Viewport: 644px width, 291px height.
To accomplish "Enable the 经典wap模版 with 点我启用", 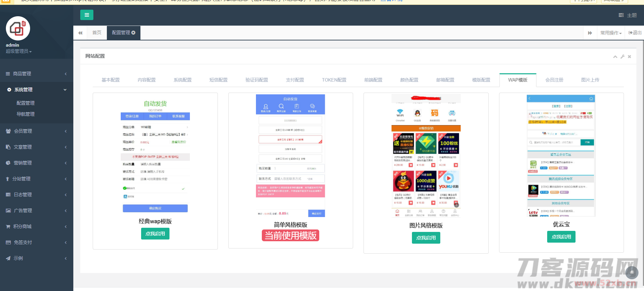I will pos(155,234).
